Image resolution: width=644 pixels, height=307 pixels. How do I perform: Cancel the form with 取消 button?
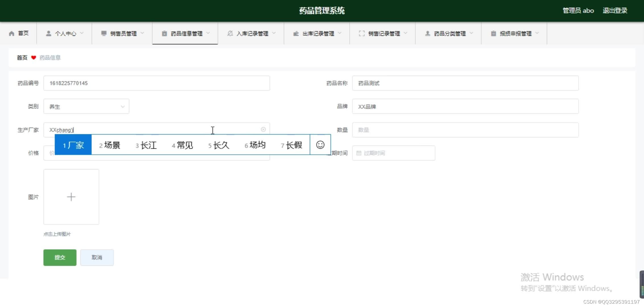(x=97, y=258)
